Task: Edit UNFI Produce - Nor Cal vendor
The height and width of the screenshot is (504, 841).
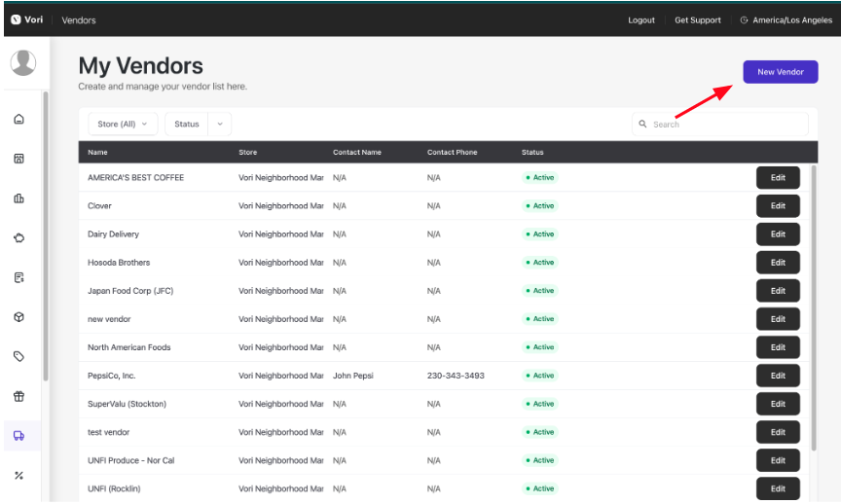Action: (778, 460)
